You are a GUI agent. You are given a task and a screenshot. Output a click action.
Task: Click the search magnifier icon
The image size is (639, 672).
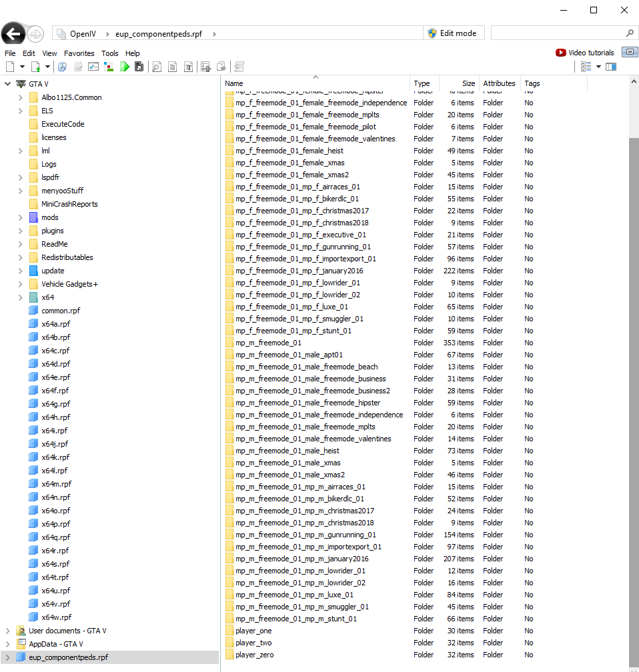pyautogui.click(x=630, y=33)
